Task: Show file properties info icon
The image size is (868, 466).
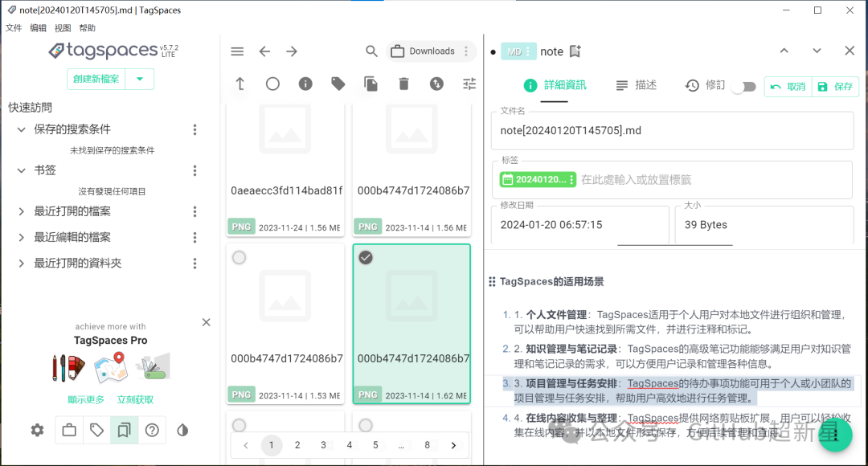Action: [x=305, y=84]
